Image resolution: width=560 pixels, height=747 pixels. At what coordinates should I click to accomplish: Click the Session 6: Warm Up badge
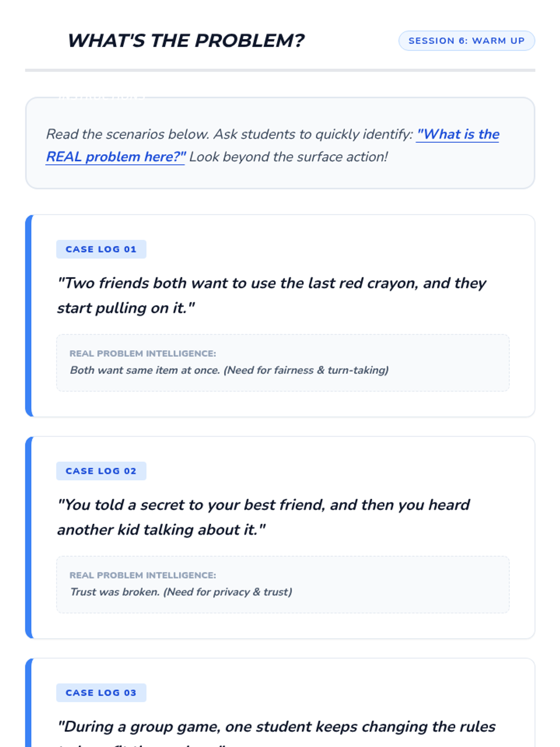tap(466, 41)
